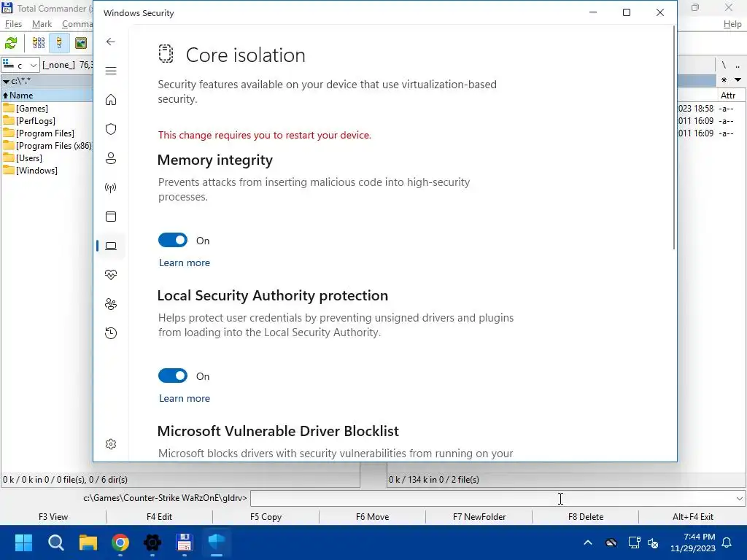
Task: Open Device performance & health heart icon
Action: 111,275
